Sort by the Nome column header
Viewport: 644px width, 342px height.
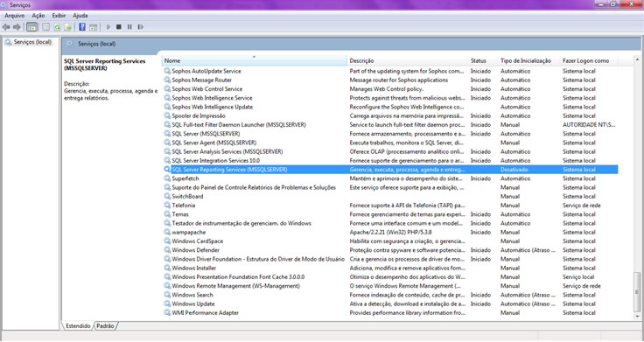pyautogui.click(x=255, y=60)
